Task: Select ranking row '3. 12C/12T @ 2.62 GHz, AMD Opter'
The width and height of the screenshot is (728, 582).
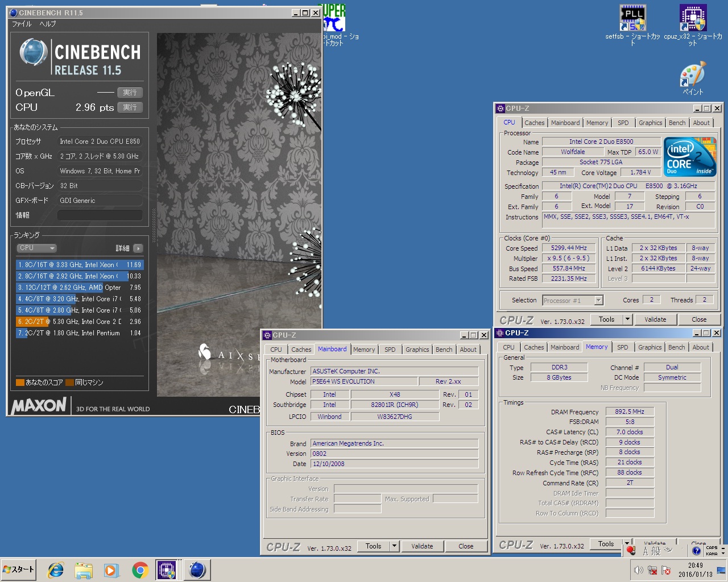Action: click(x=80, y=287)
